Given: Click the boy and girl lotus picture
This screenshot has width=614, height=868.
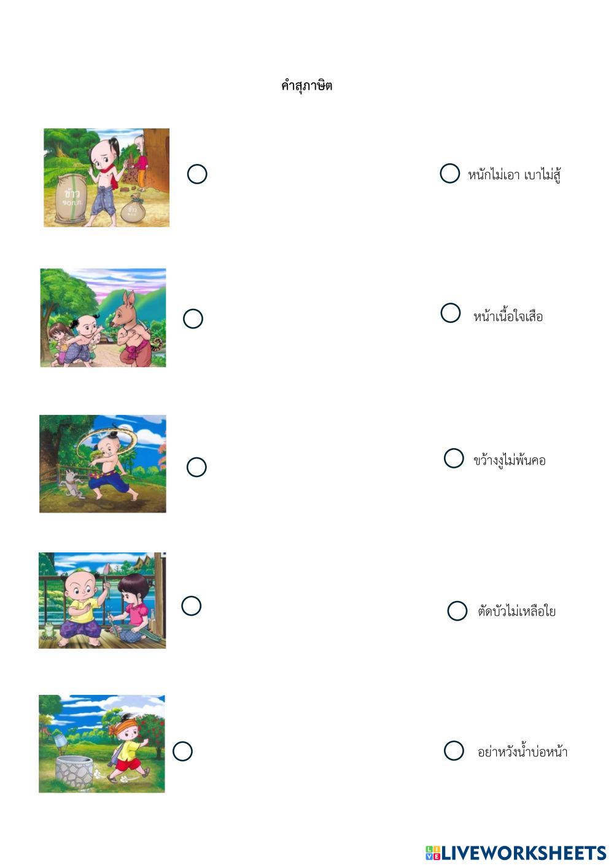Looking at the screenshot, I should point(103,600).
